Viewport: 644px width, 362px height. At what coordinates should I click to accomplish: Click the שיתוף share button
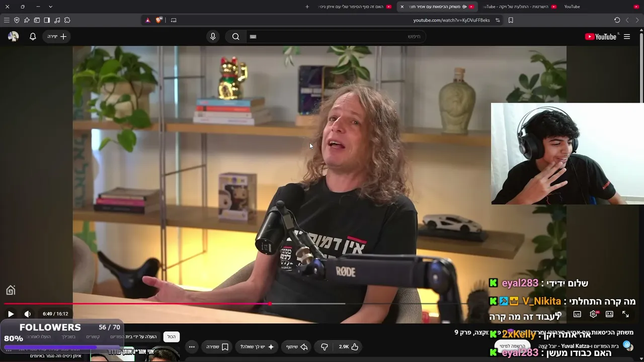tap(297, 347)
